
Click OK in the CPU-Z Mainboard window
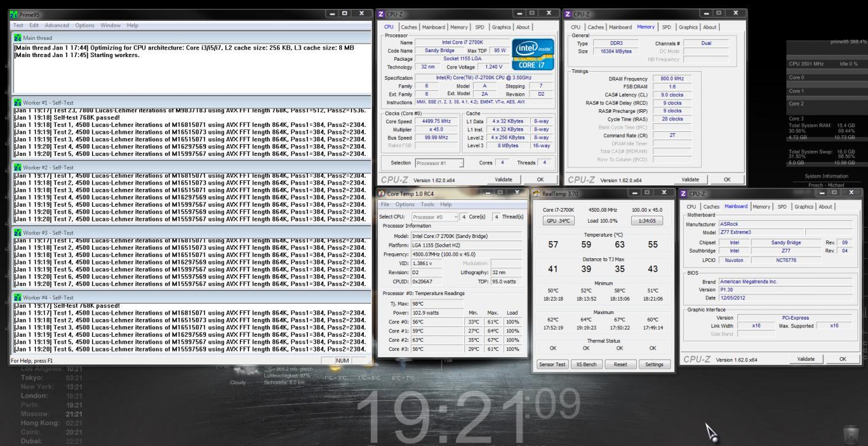(x=843, y=359)
